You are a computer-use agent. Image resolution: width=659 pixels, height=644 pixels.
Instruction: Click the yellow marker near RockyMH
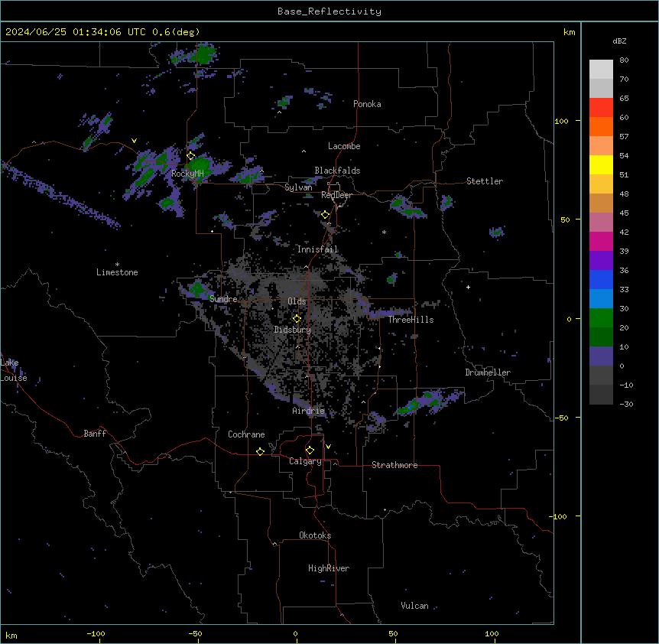pos(191,156)
